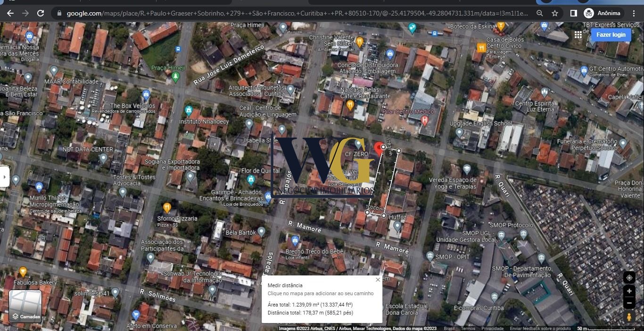Bookmark this page with the star icon
The image size is (644, 331).
click(555, 13)
